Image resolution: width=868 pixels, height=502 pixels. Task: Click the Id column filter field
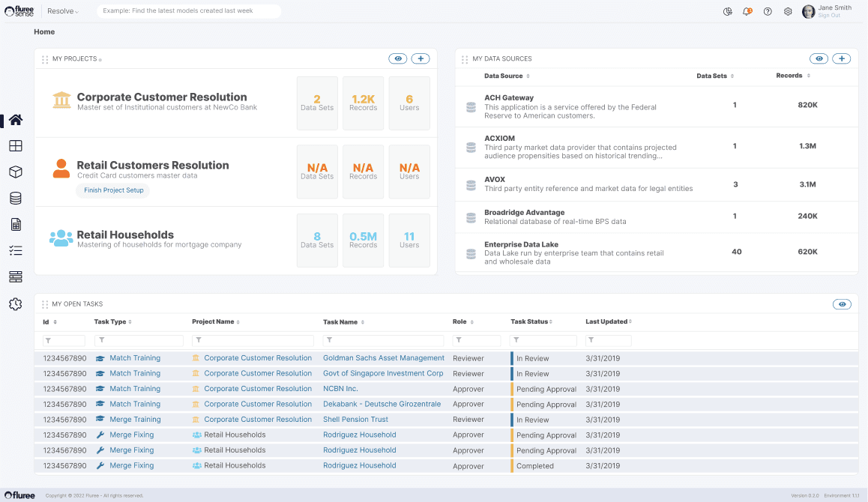click(64, 340)
